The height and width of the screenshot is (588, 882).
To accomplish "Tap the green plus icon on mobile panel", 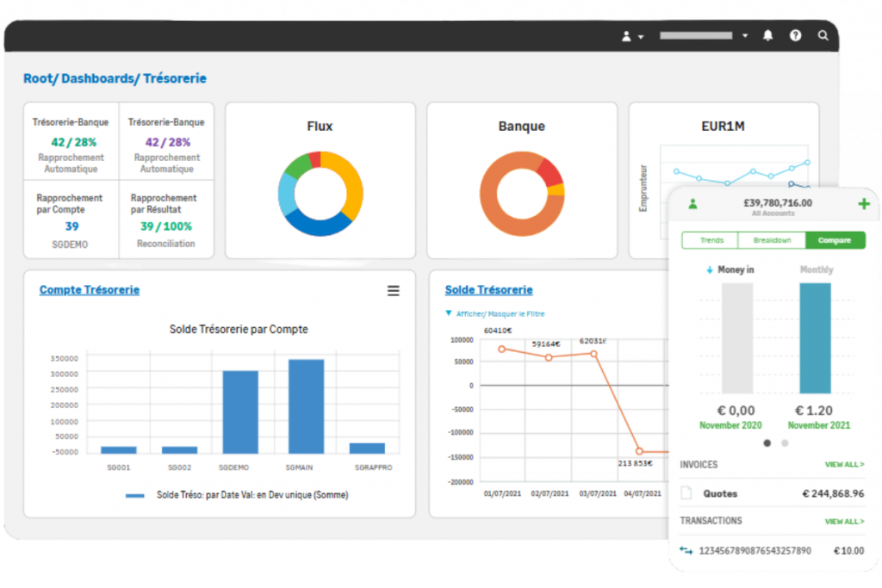I will point(864,204).
